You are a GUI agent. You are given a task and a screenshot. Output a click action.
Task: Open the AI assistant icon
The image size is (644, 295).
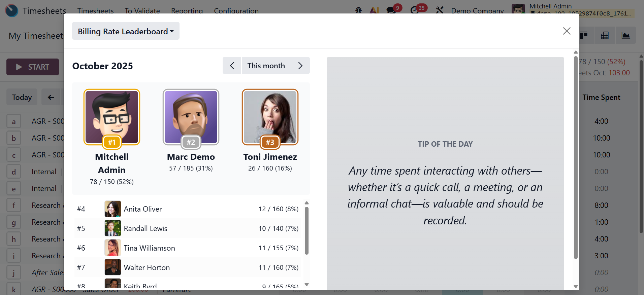tap(374, 10)
